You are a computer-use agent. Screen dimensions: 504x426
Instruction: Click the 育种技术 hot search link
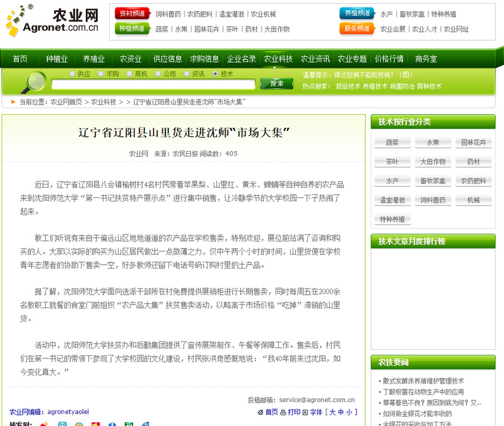(429, 86)
